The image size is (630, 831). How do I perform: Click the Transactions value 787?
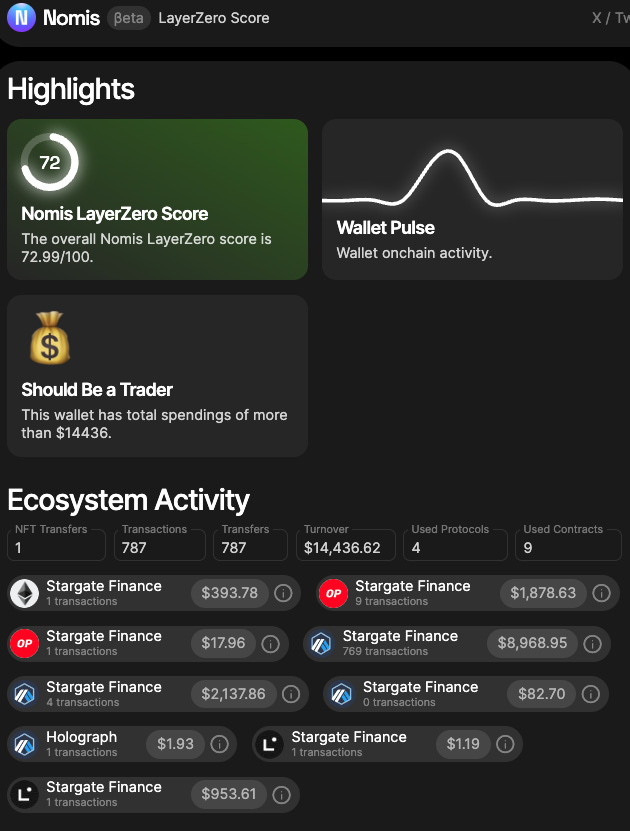tap(134, 547)
